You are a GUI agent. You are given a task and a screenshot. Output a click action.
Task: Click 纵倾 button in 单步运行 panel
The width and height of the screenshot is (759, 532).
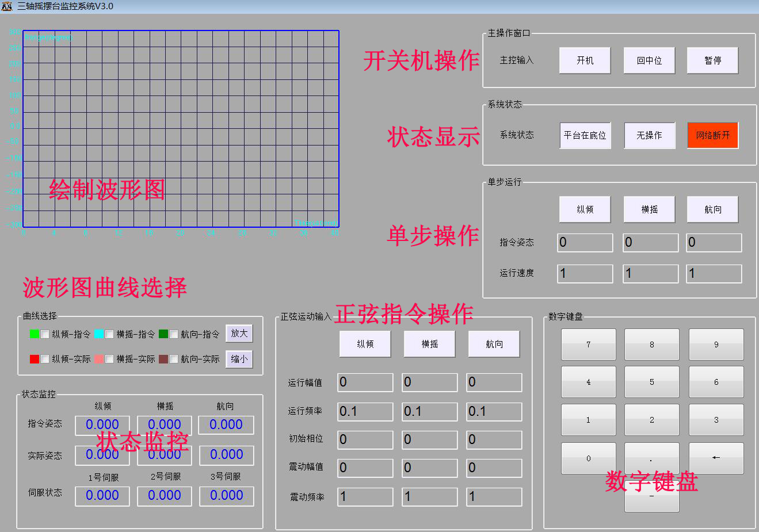585,209
